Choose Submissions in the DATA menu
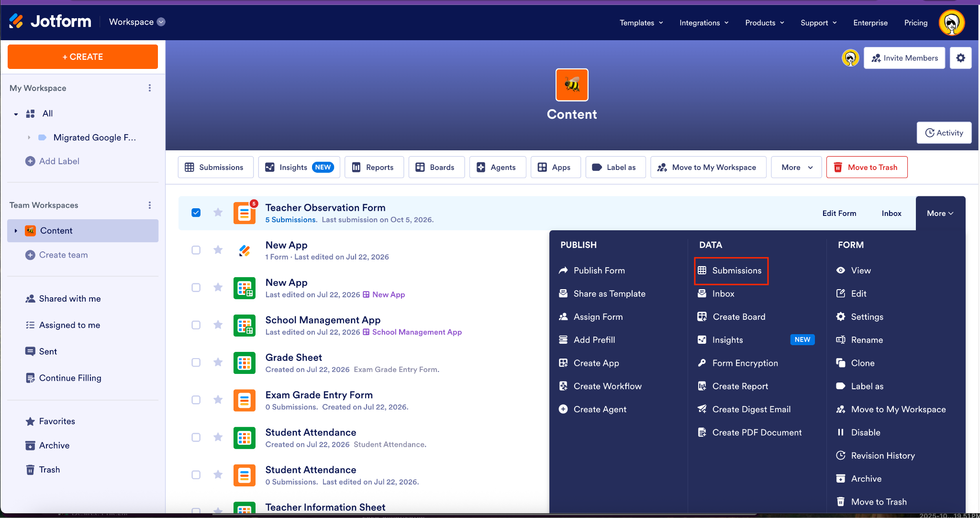This screenshot has width=980, height=518. click(x=731, y=270)
